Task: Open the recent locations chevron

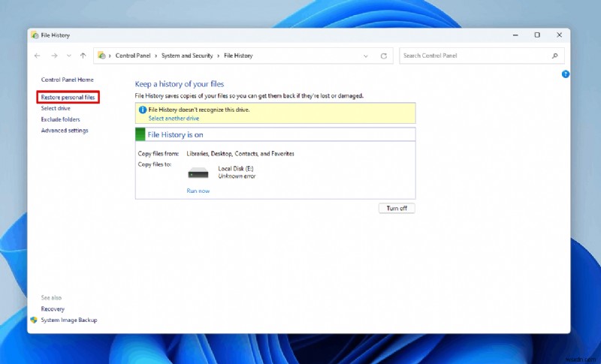Action: [x=69, y=56]
